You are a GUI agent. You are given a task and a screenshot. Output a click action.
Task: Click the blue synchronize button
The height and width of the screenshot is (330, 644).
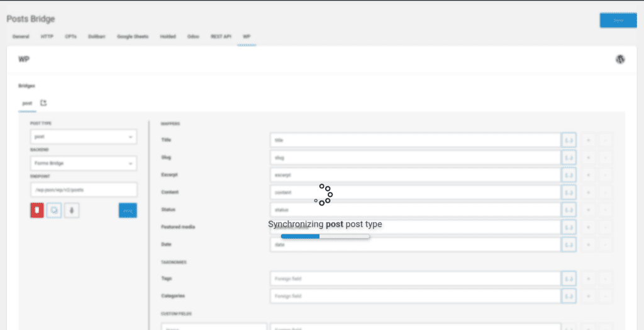(128, 210)
